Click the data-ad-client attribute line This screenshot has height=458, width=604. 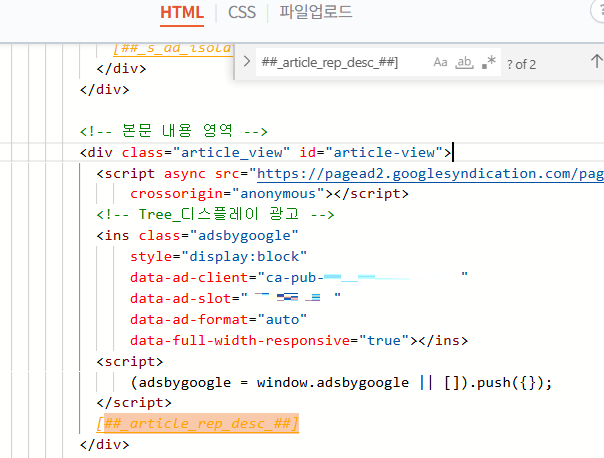299,277
